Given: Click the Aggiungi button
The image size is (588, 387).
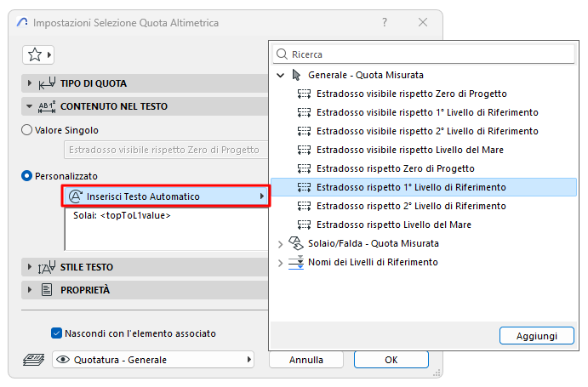Looking at the screenshot, I should click(537, 336).
